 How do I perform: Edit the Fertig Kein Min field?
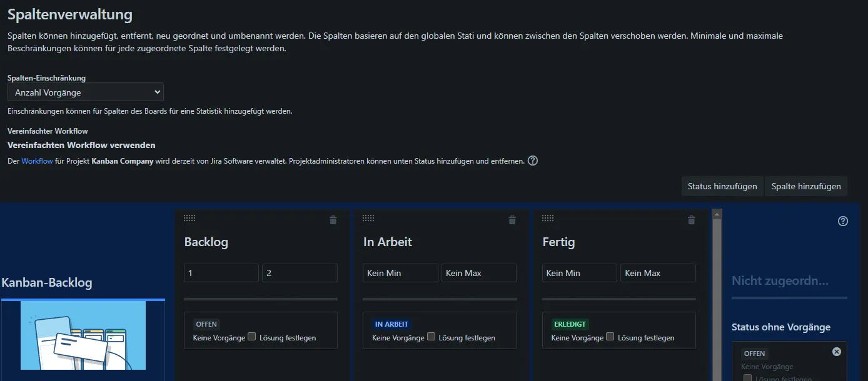[x=580, y=273]
